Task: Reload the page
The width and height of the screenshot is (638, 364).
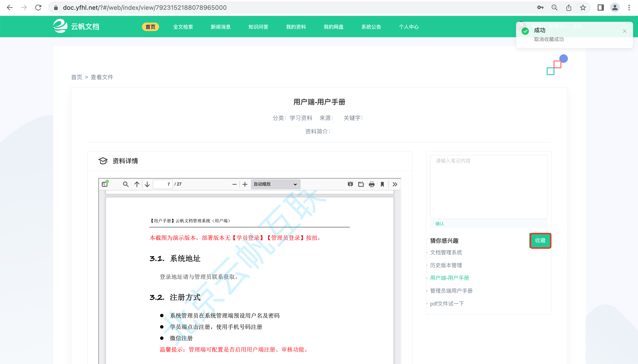Action: tap(38, 8)
